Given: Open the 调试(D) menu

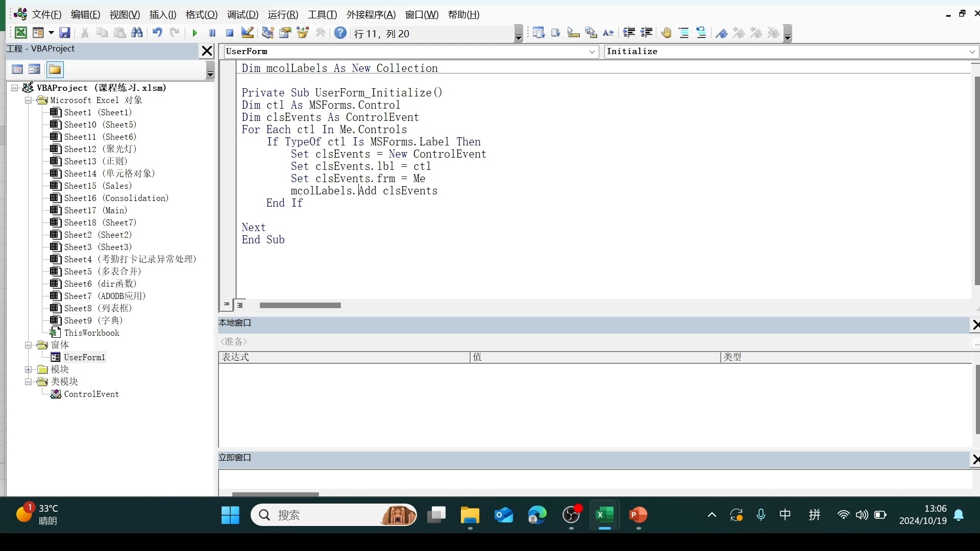Looking at the screenshot, I should 242,15.
